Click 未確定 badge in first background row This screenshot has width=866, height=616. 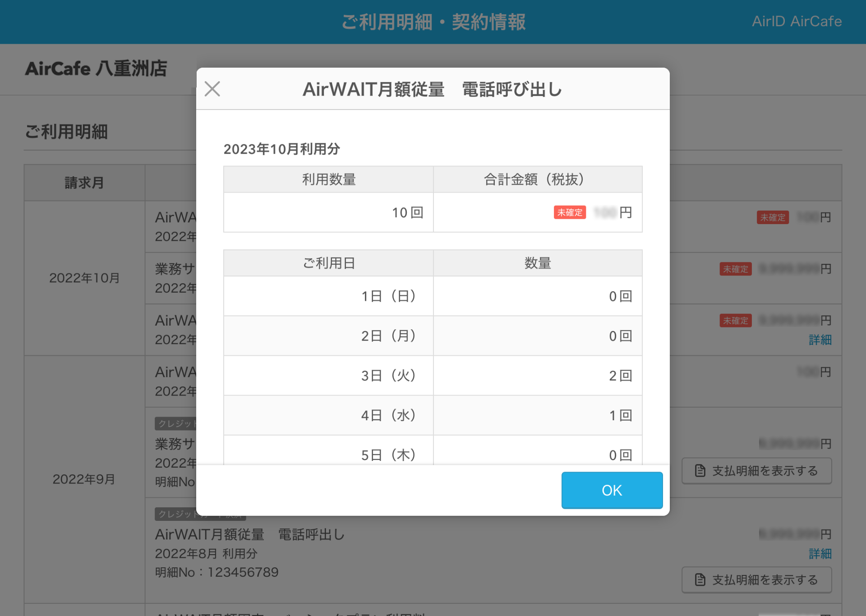(773, 217)
